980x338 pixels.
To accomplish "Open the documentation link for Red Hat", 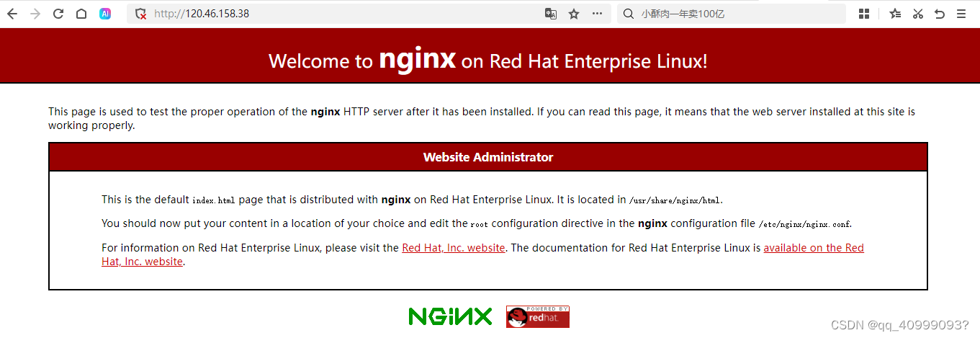I will click(814, 248).
